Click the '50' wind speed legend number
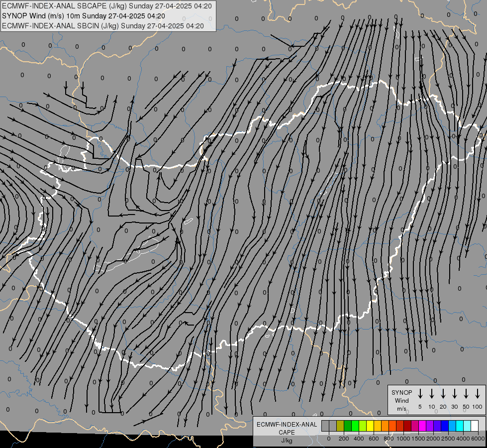Viewport: 487px width, 448px height. 466,407
